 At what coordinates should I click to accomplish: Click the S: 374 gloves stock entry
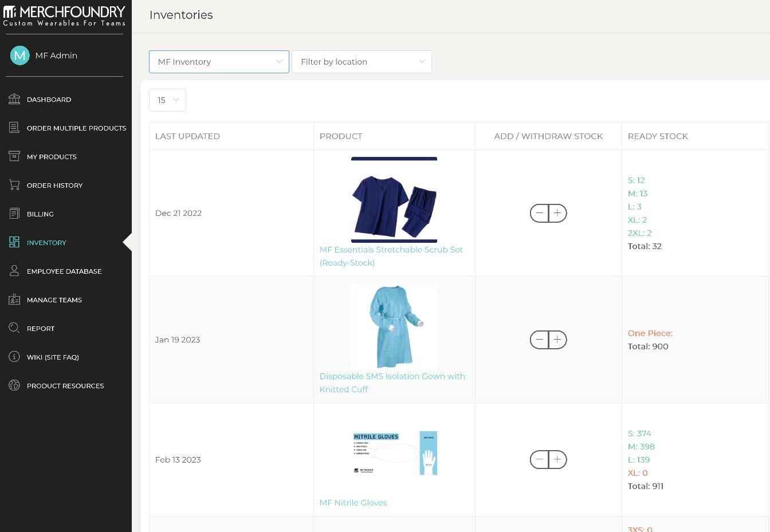(x=639, y=434)
